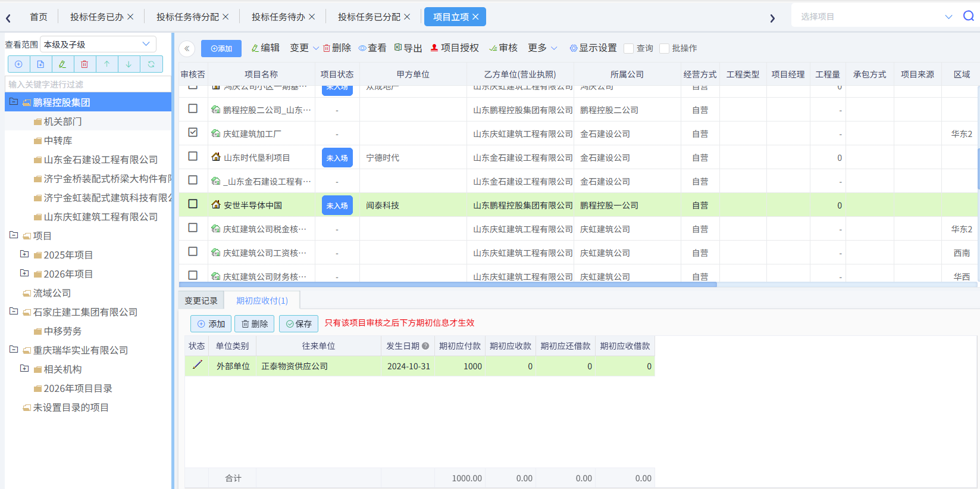This screenshot has height=489, width=980.
Task: Click the blue 添加 button in toolbar
Action: [x=221, y=49]
